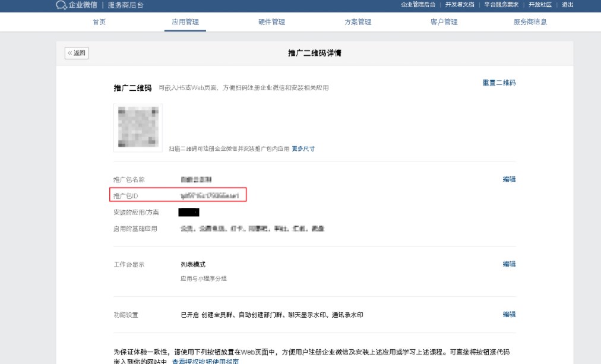The height and width of the screenshot is (364, 601).
Task: Select the 应用管理 tab
Action: click(185, 22)
